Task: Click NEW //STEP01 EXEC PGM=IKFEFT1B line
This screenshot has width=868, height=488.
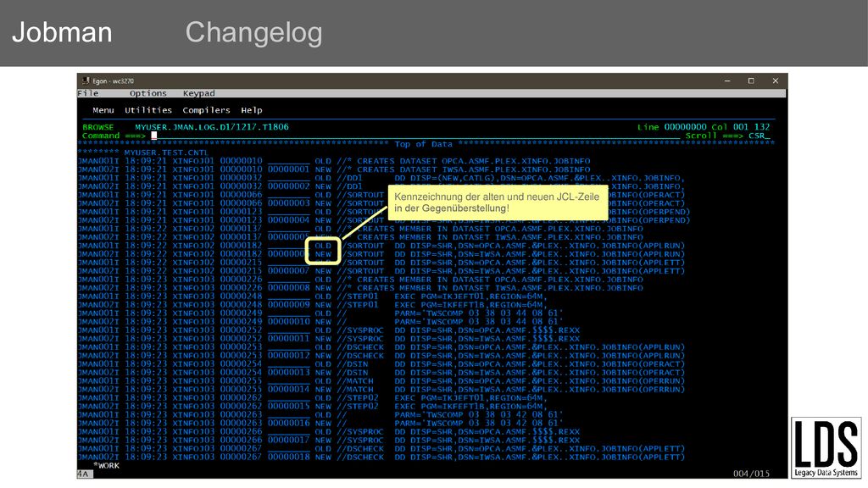Action: (312, 305)
